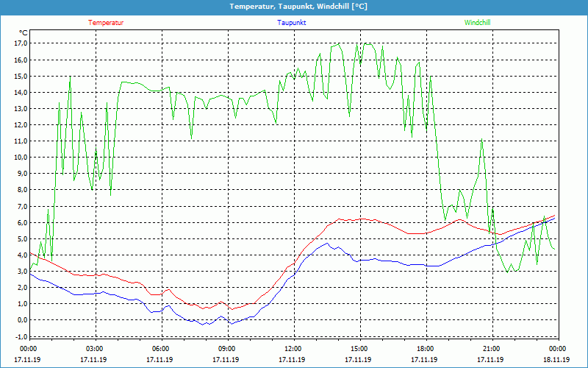Screen dimensions: 588x368
Task: Click the 09:00 time axis label
Action: click(227, 349)
